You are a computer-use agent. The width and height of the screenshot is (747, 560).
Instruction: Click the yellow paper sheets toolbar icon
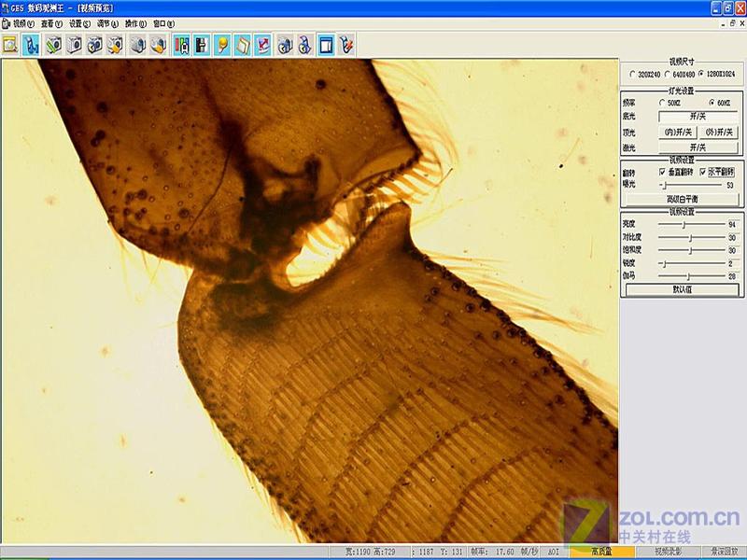click(x=243, y=45)
